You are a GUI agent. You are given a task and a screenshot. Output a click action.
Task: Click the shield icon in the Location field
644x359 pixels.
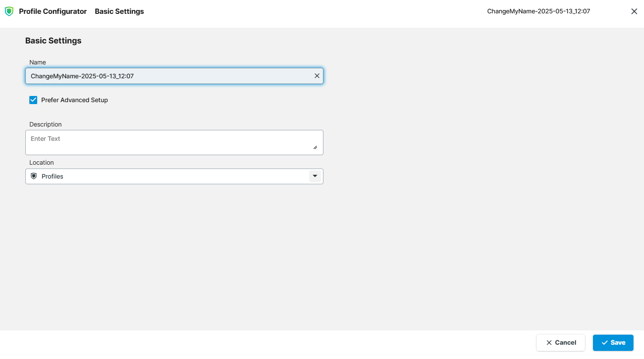click(x=34, y=176)
